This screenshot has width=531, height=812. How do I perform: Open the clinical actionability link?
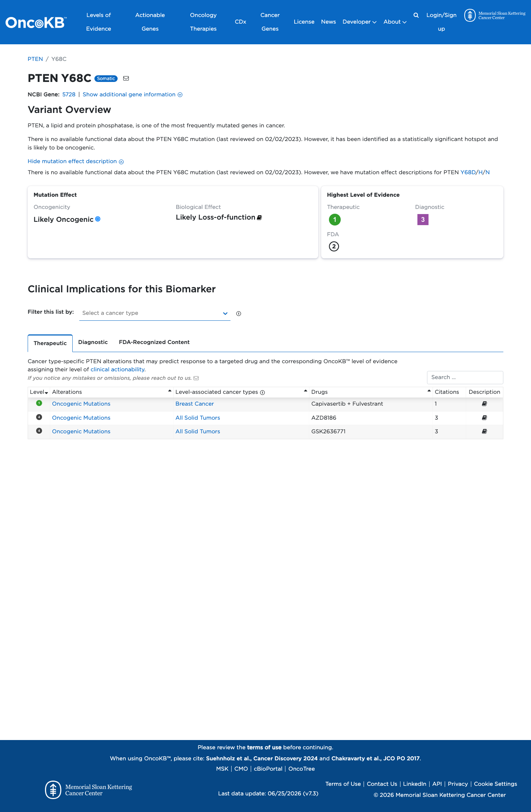(118, 369)
